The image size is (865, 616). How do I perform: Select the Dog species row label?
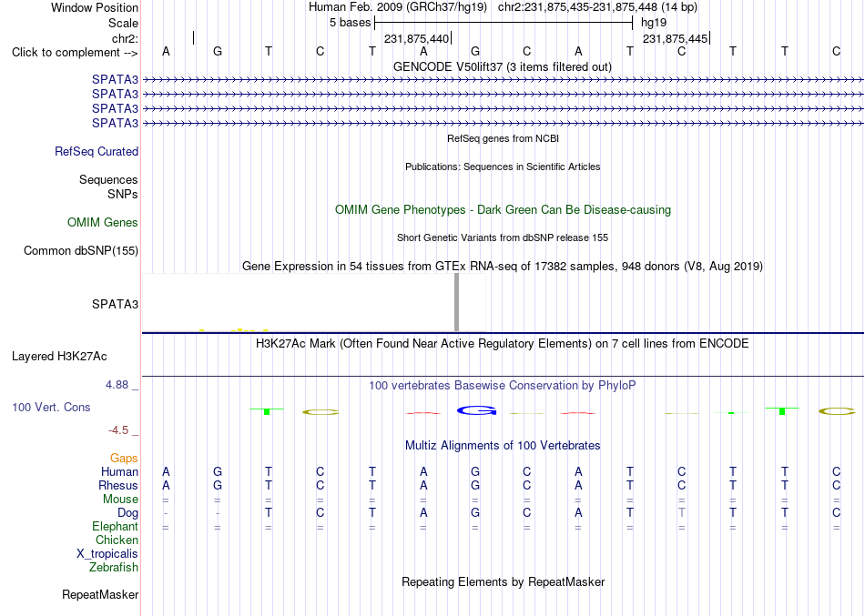127,513
